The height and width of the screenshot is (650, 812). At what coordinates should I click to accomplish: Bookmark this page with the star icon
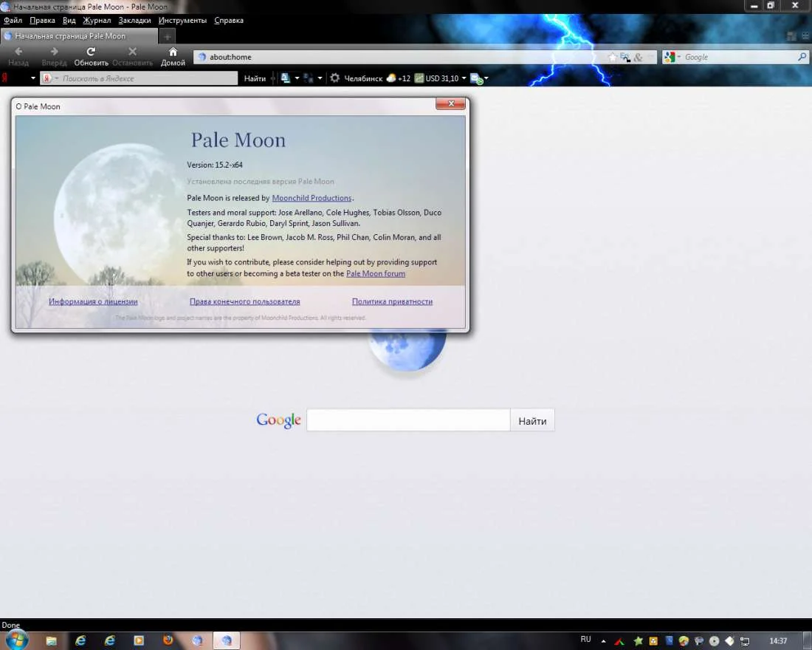click(613, 57)
